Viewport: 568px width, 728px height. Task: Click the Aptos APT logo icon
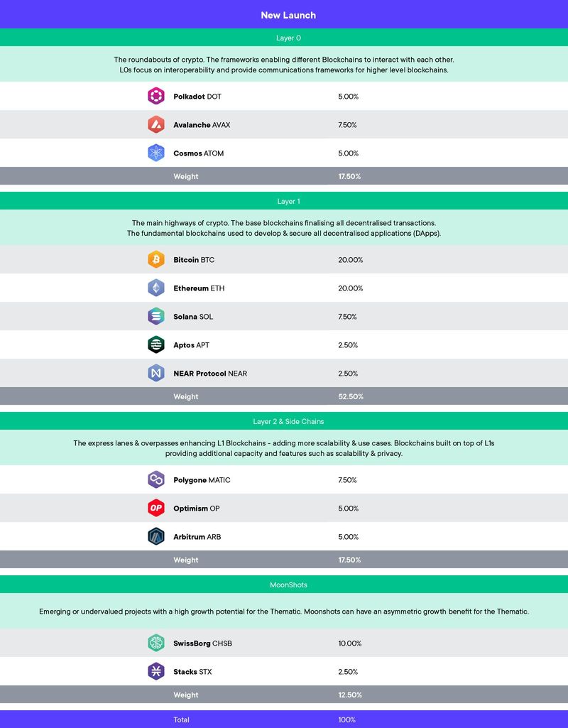(156, 344)
